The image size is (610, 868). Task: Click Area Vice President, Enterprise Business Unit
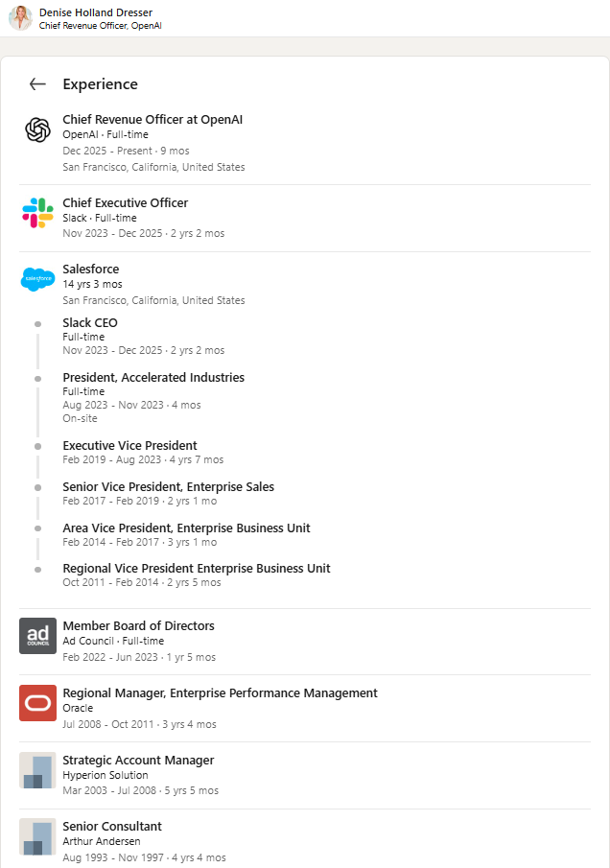click(x=186, y=528)
